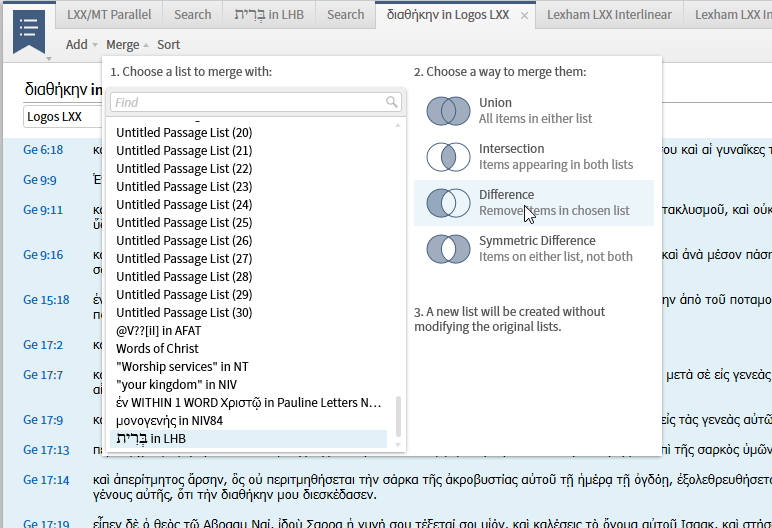772x528 pixels.
Task: Select the μονογενής in NIV84 list
Action: 169,421
